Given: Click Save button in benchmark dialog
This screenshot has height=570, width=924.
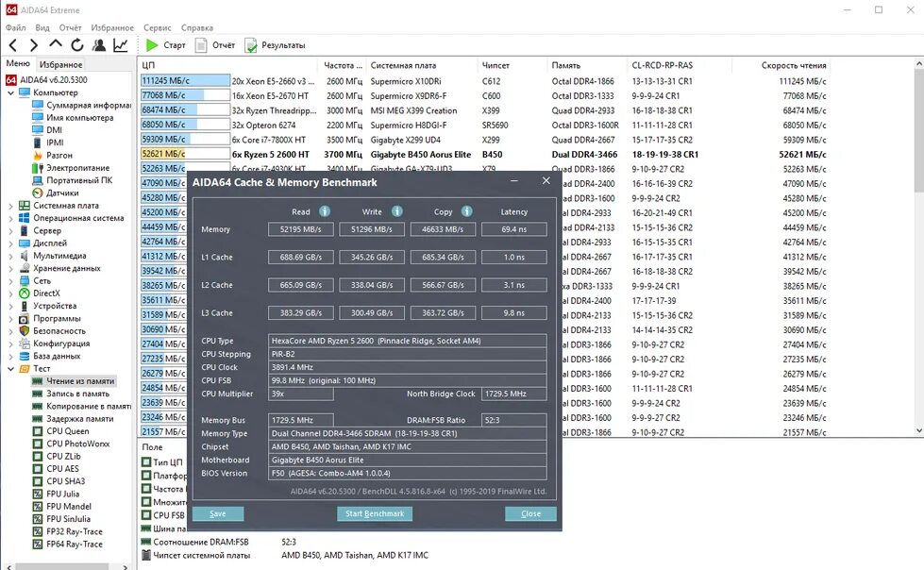Looking at the screenshot, I should [x=218, y=514].
